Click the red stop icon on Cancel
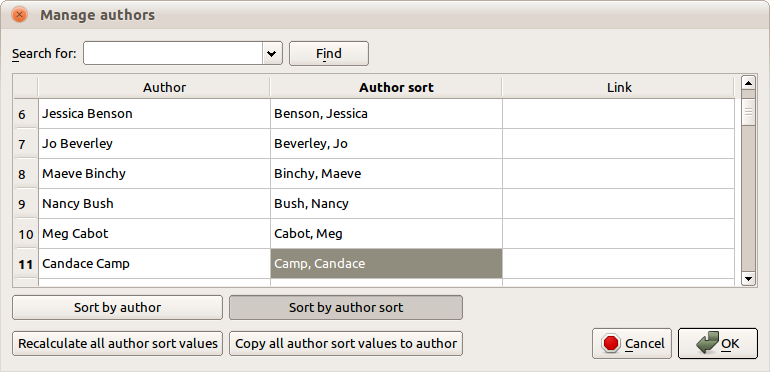 (611, 343)
